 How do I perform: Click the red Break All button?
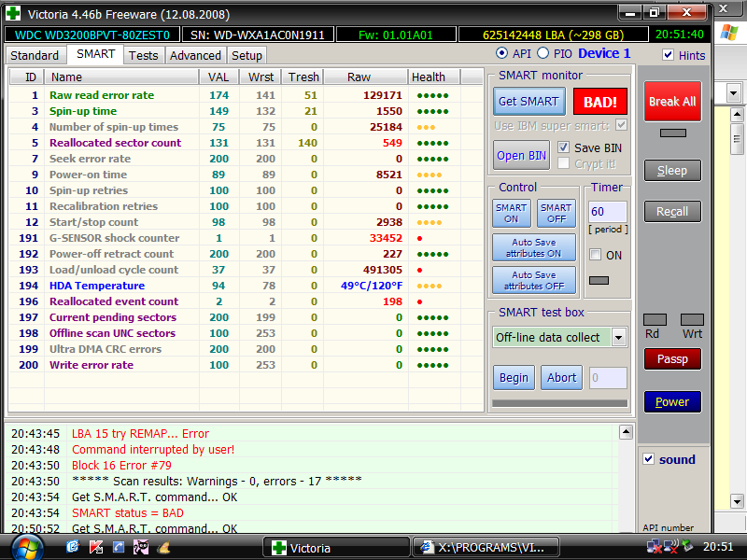tap(672, 101)
